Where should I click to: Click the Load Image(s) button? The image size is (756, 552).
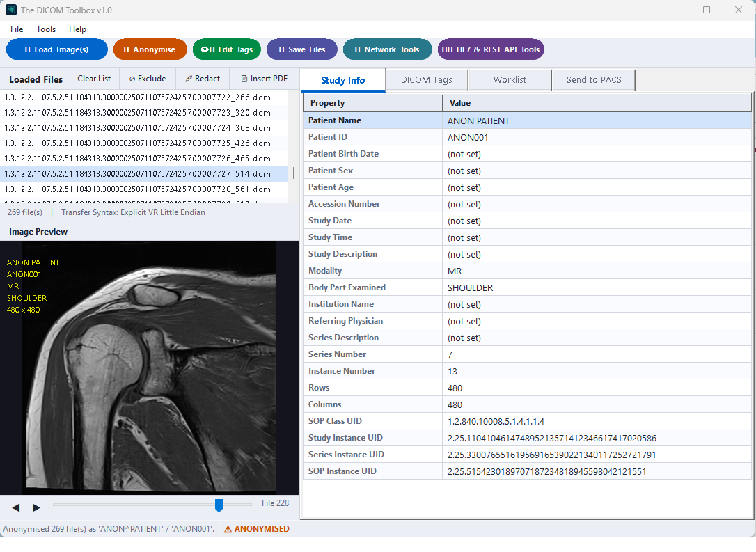point(57,49)
